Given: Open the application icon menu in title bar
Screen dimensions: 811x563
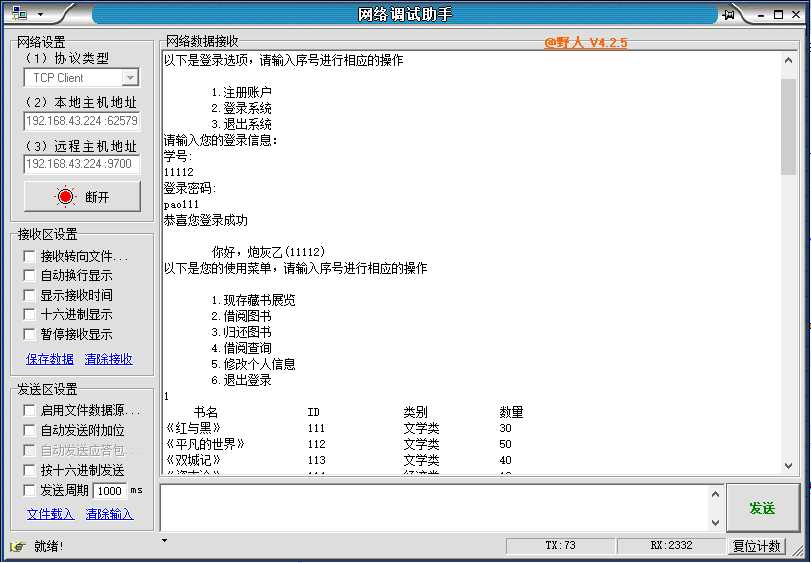Looking at the screenshot, I should (x=19, y=13).
